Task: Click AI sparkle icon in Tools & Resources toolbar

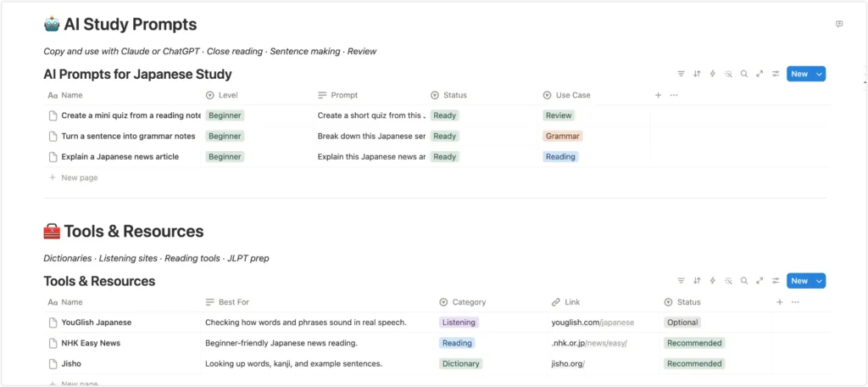Action: pos(728,281)
